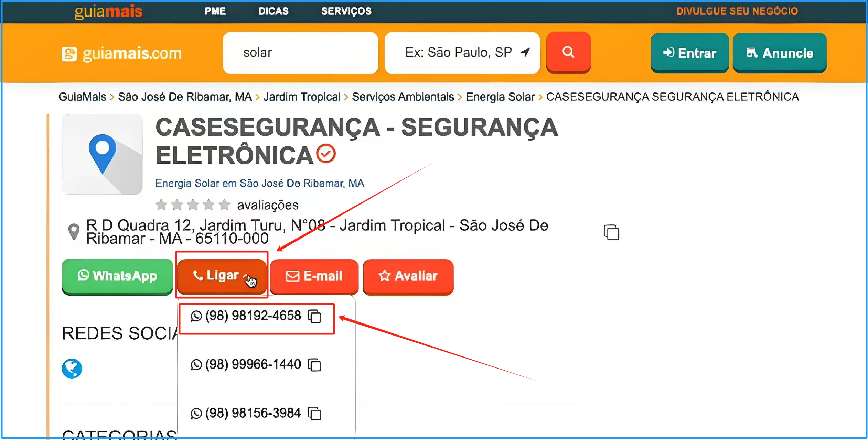
Task: Copy phone number (98) 98192-4658
Action: coord(314,316)
